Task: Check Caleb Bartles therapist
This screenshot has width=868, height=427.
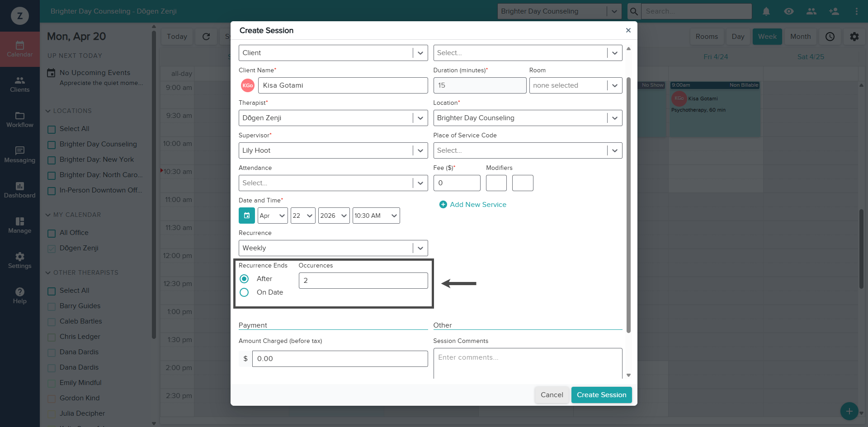Action: coord(52,322)
